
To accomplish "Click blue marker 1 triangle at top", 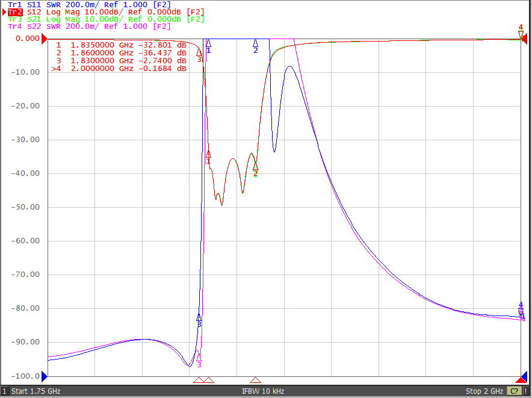I will click(208, 43).
